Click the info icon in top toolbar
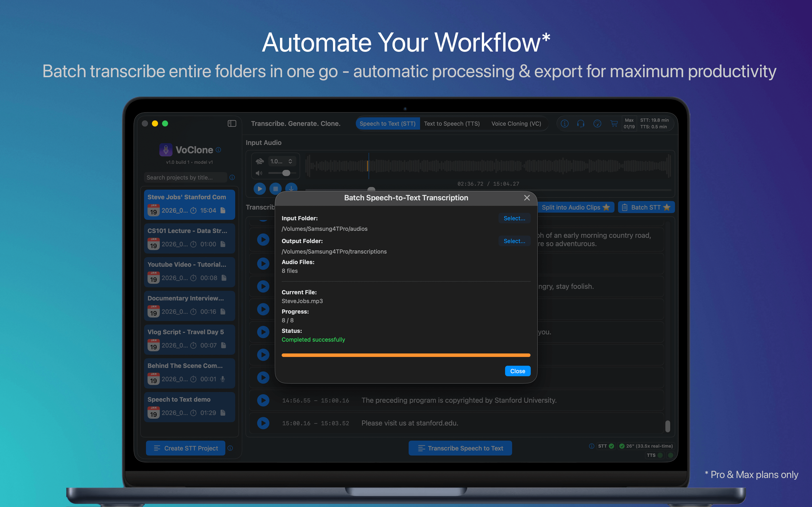This screenshot has height=507, width=812. pyautogui.click(x=564, y=123)
